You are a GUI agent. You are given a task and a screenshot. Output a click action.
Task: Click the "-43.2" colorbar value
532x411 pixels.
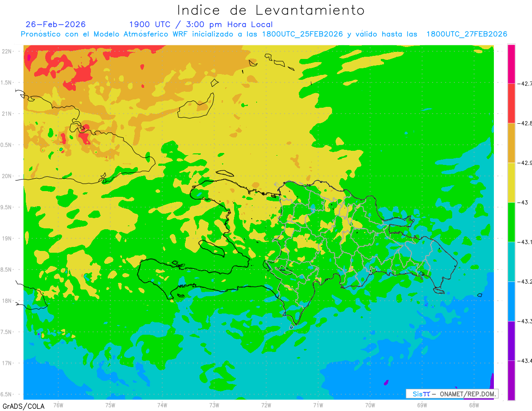tap(525, 282)
